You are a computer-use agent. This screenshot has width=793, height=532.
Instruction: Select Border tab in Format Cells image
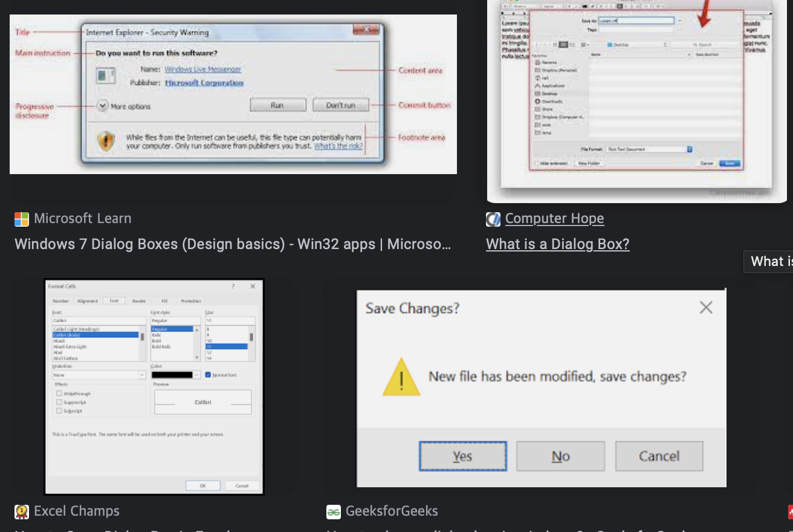pyautogui.click(x=139, y=300)
